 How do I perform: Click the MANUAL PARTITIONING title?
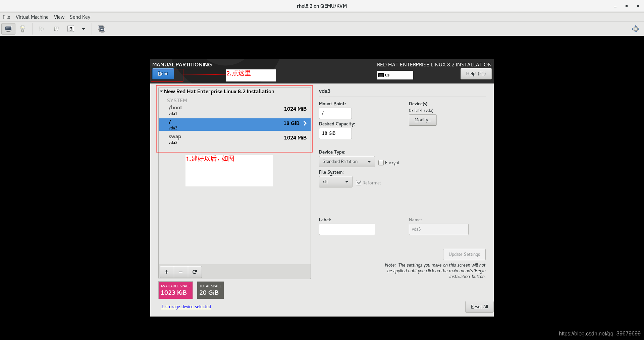(x=182, y=65)
